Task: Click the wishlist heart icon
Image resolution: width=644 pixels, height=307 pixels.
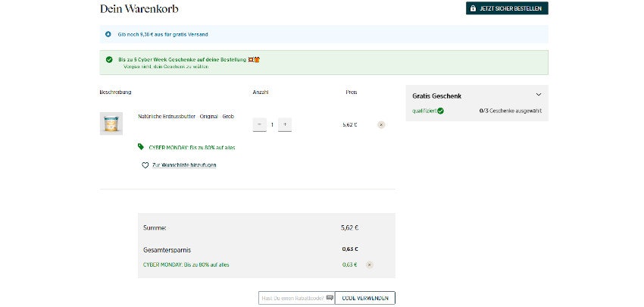Action: coord(145,164)
